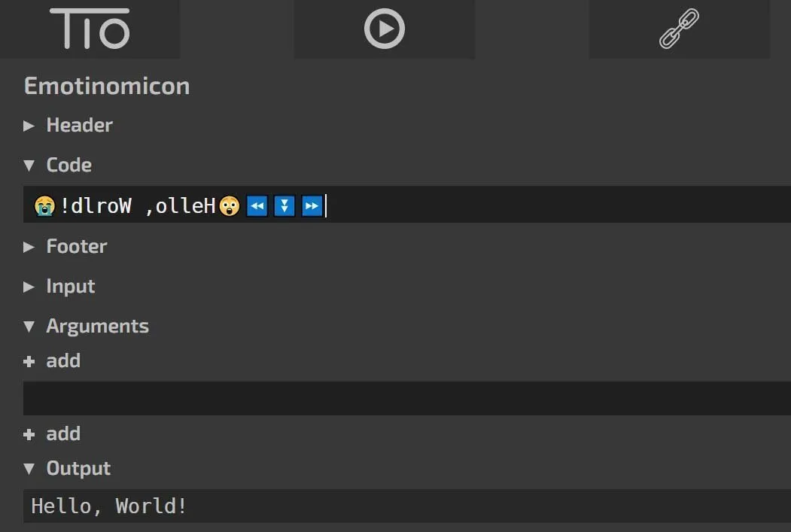Viewport: 791px width, 532px height.
Task: Click the TIO logo icon
Action: tap(90, 29)
